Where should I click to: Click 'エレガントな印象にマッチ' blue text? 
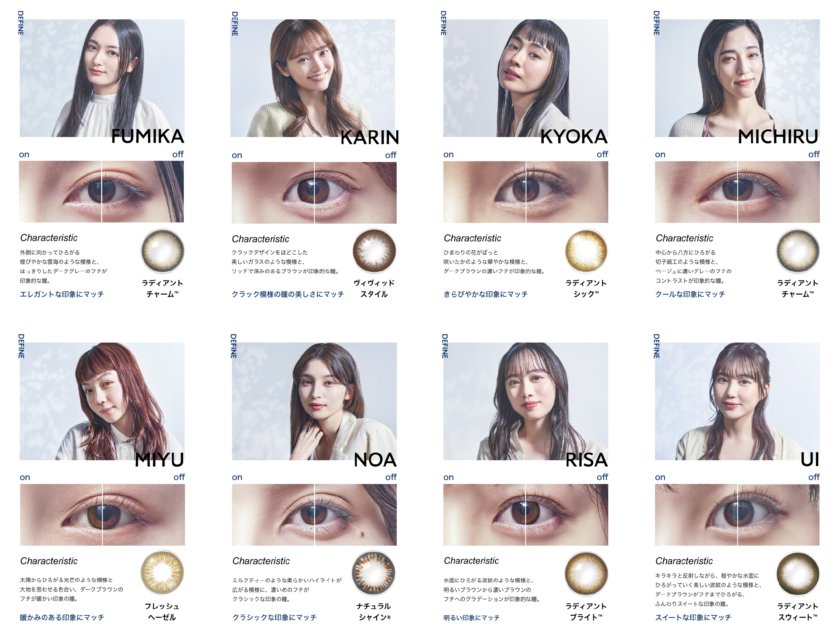point(62,294)
